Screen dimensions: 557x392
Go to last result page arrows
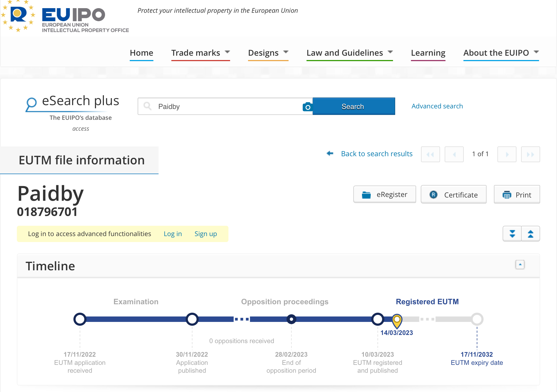[530, 154]
